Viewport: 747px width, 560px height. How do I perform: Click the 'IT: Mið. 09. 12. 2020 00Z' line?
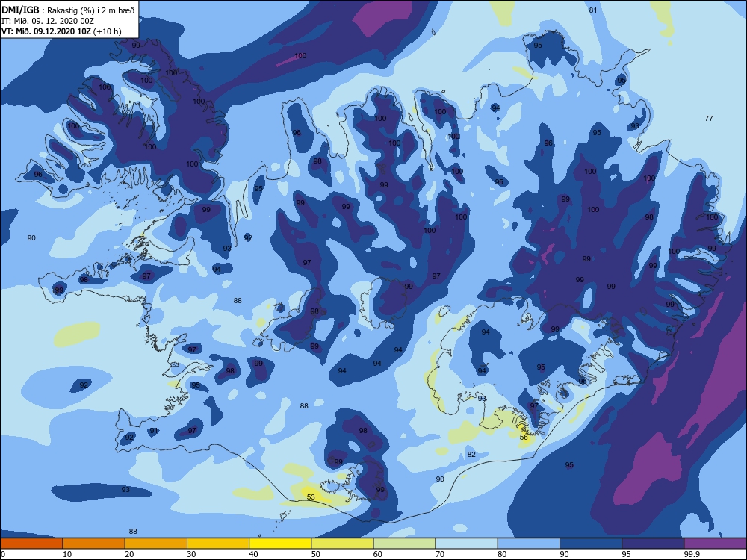tap(48, 21)
